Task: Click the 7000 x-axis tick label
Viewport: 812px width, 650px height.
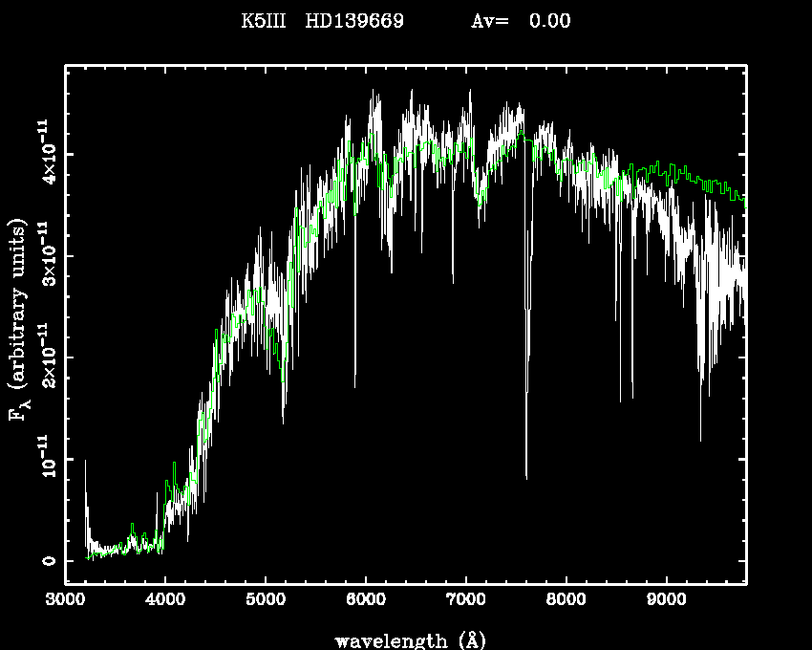Action: pos(465,600)
